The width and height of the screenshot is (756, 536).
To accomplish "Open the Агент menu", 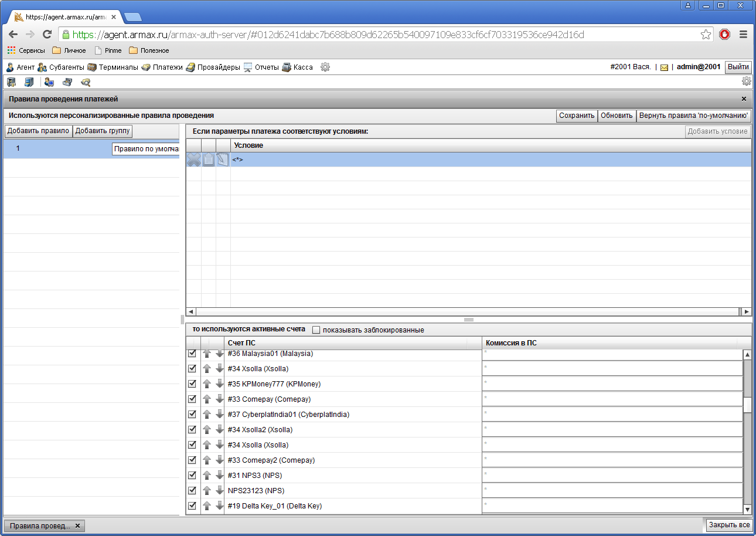I will (21, 67).
